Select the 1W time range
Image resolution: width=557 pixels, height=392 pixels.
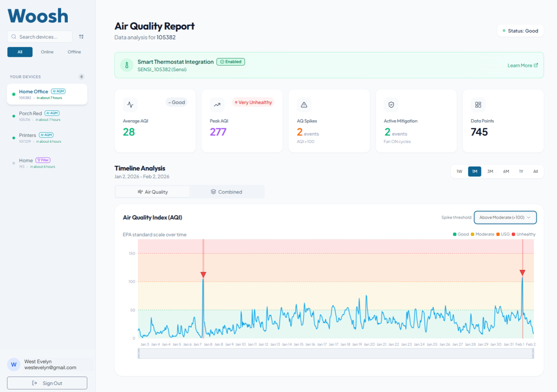[459, 171]
